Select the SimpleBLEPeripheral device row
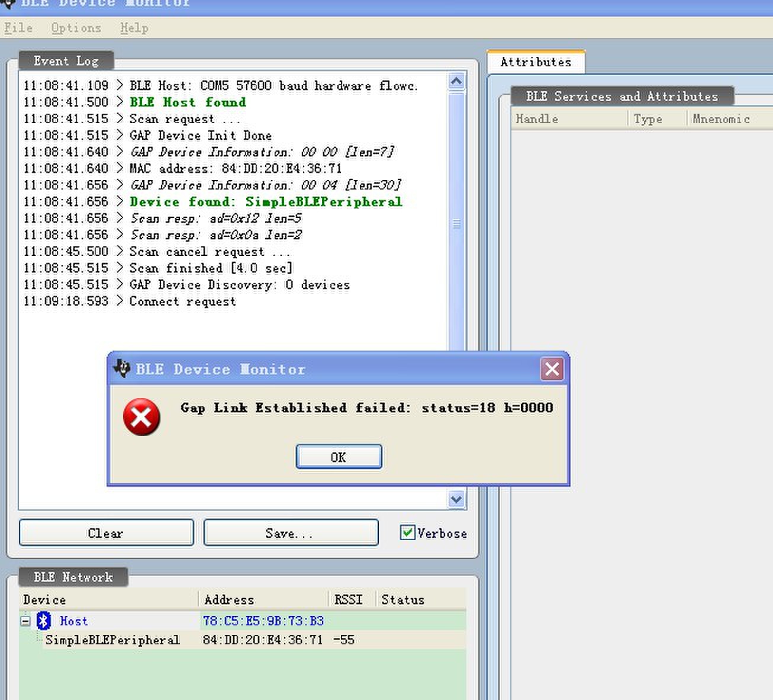This screenshot has width=773, height=700. coord(243,640)
